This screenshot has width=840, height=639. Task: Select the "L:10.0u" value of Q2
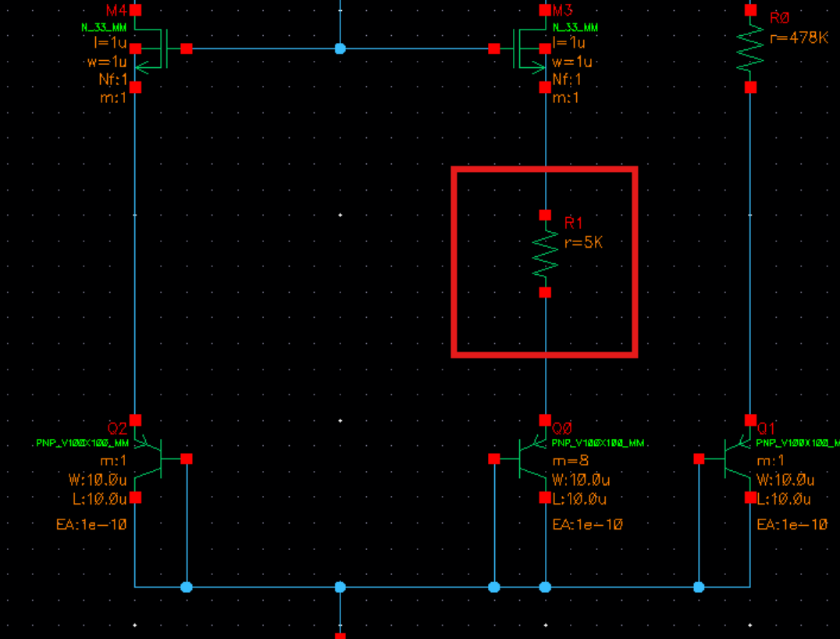click(x=100, y=499)
